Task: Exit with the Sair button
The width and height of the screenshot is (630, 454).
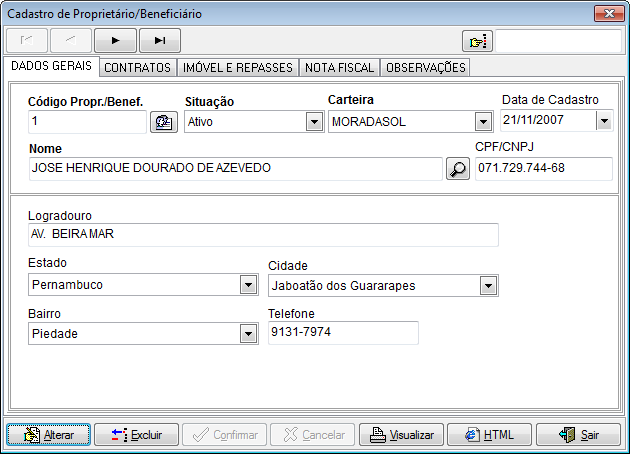Action: [x=578, y=435]
